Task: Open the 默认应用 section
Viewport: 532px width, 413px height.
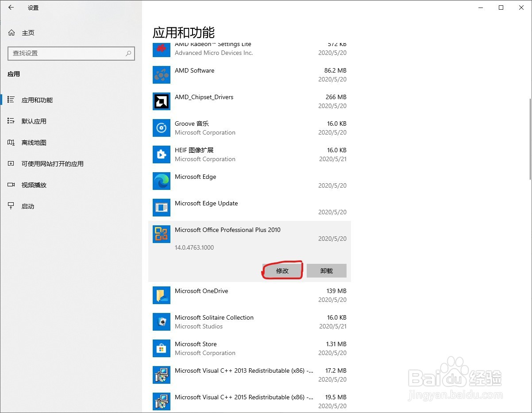Action: point(34,121)
